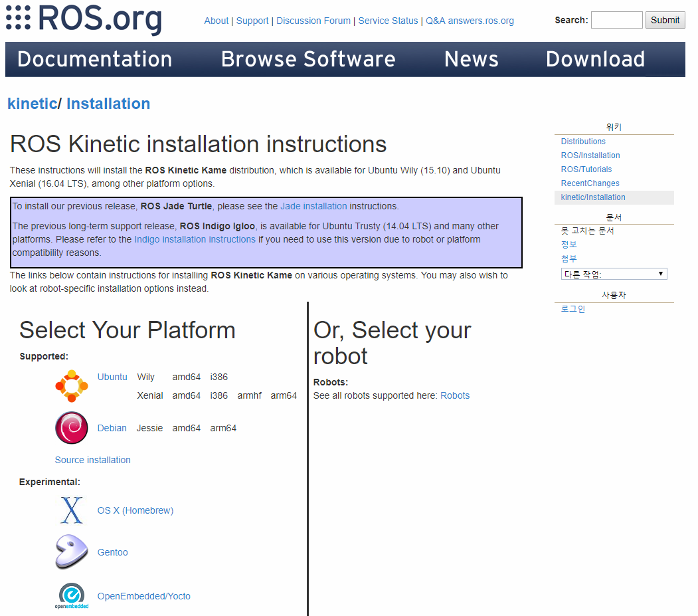Screen dimensions: 698x616
Task: Open Q&A answers.ros.org link
Action: 470,21
